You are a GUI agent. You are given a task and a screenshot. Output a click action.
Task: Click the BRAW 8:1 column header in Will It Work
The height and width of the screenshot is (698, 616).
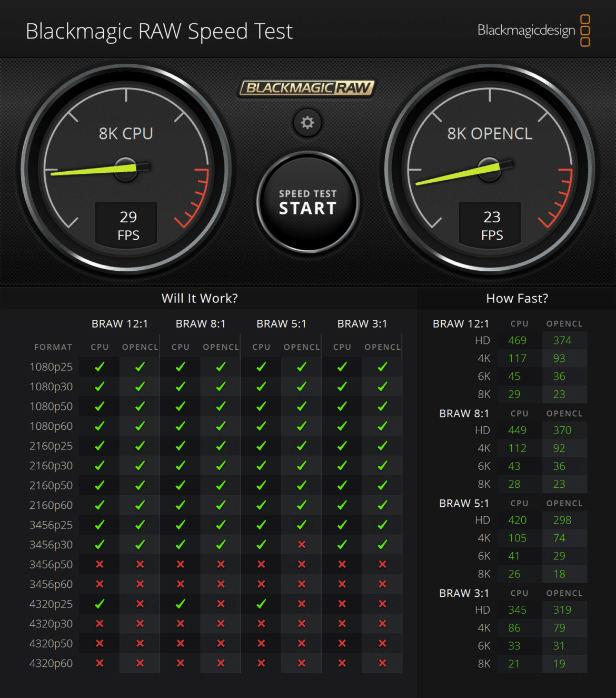(x=201, y=323)
